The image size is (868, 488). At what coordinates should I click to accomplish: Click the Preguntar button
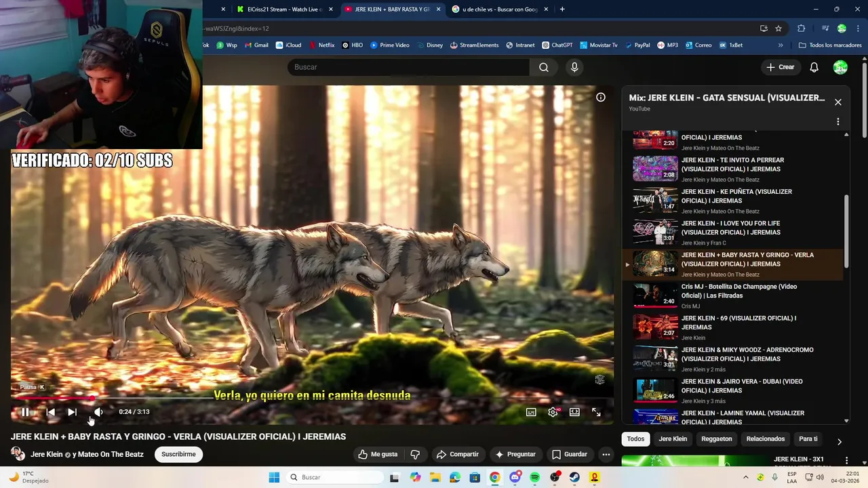pos(515,454)
